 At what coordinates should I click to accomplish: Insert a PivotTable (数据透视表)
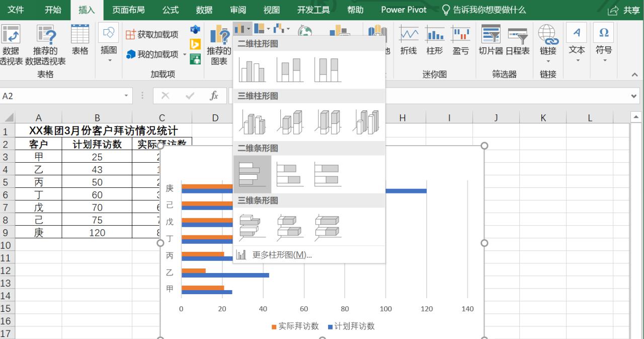click(10, 44)
